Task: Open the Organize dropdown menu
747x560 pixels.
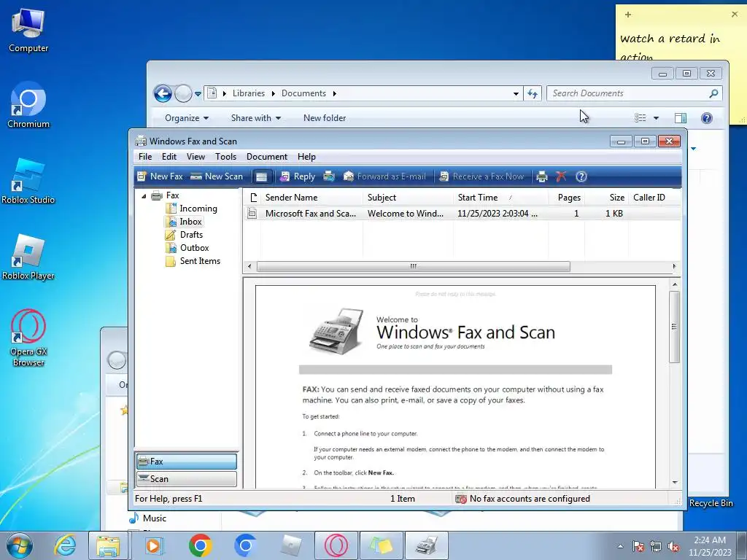Action: pos(186,118)
